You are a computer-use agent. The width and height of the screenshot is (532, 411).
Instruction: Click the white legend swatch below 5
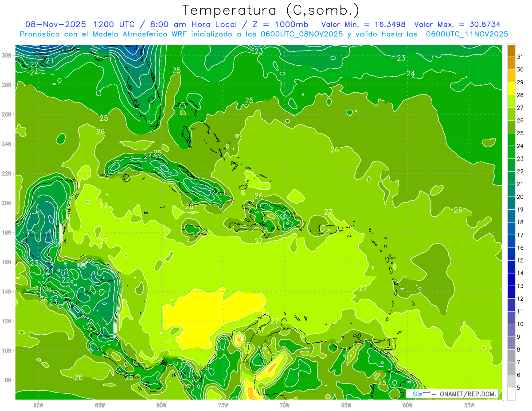point(511,394)
